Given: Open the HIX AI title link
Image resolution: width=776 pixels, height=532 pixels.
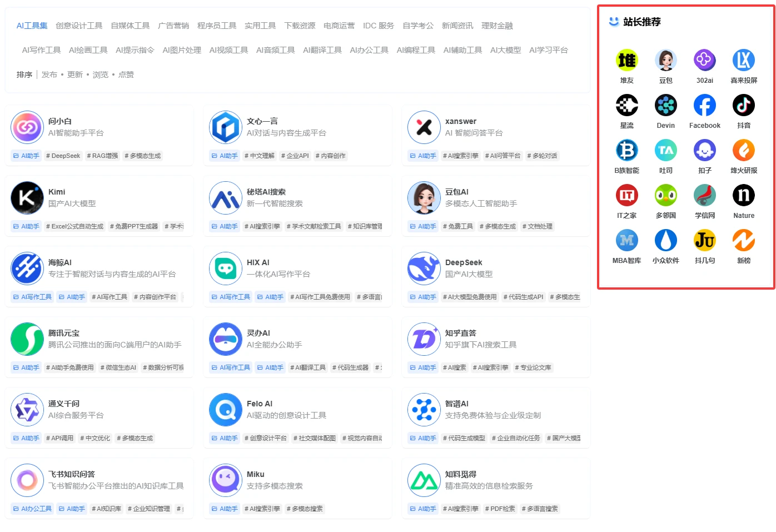Looking at the screenshot, I should coord(258,262).
